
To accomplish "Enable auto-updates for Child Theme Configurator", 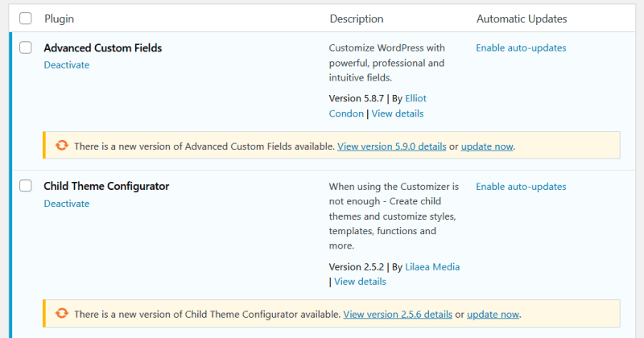I will click(521, 187).
